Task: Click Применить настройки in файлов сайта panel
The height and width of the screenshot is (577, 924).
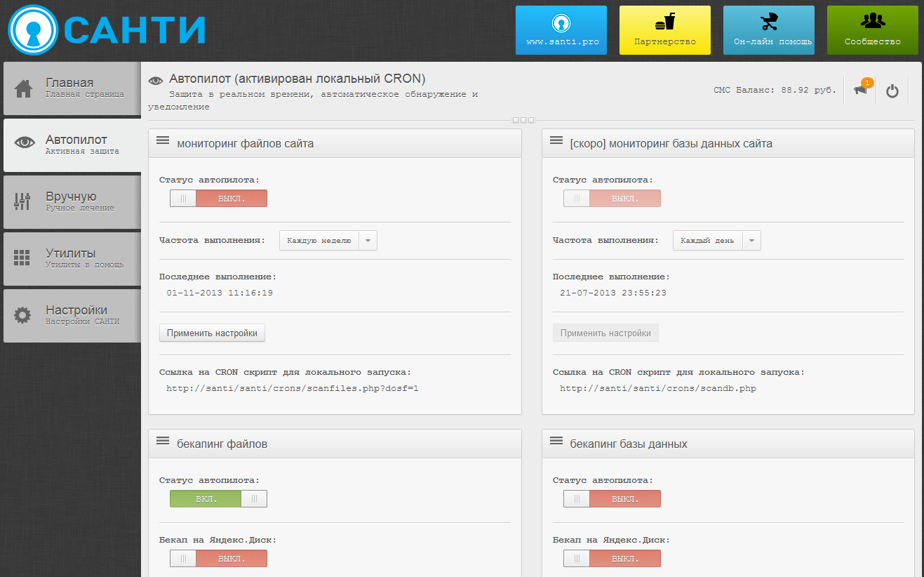Action: pyautogui.click(x=212, y=333)
